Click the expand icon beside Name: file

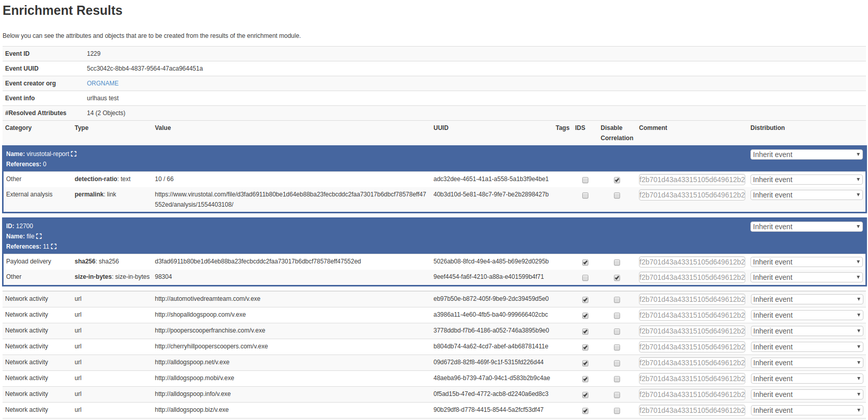[39, 236]
